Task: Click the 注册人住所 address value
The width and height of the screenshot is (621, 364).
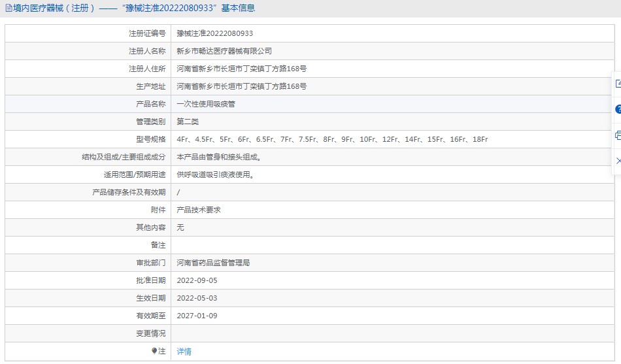Action: (x=242, y=69)
